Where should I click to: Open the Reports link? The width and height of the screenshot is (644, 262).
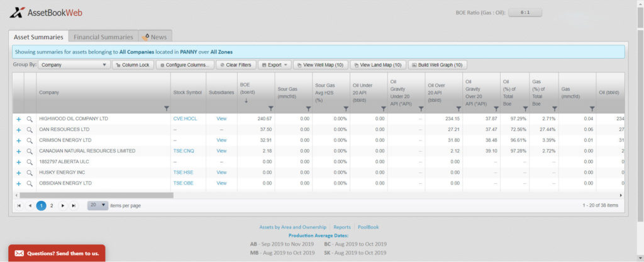(x=342, y=227)
